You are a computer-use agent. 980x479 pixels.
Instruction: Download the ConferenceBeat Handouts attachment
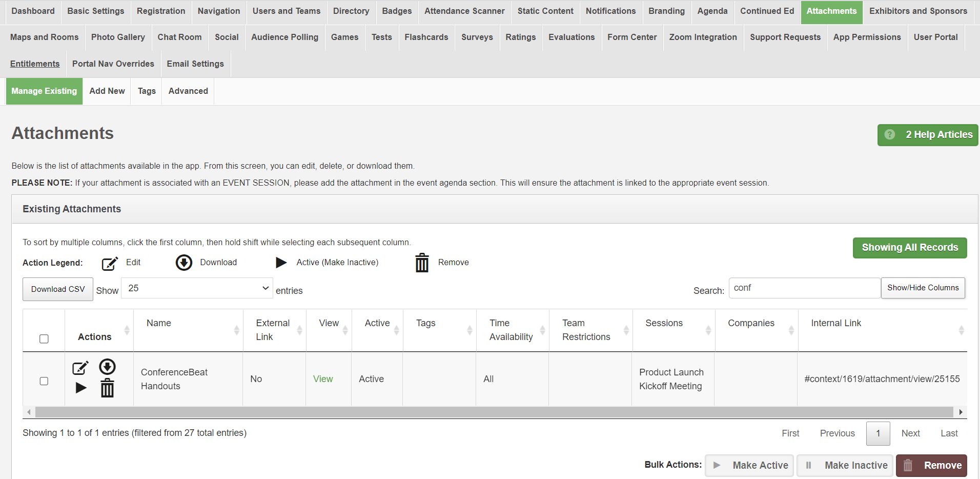click(x=107, y=367)
